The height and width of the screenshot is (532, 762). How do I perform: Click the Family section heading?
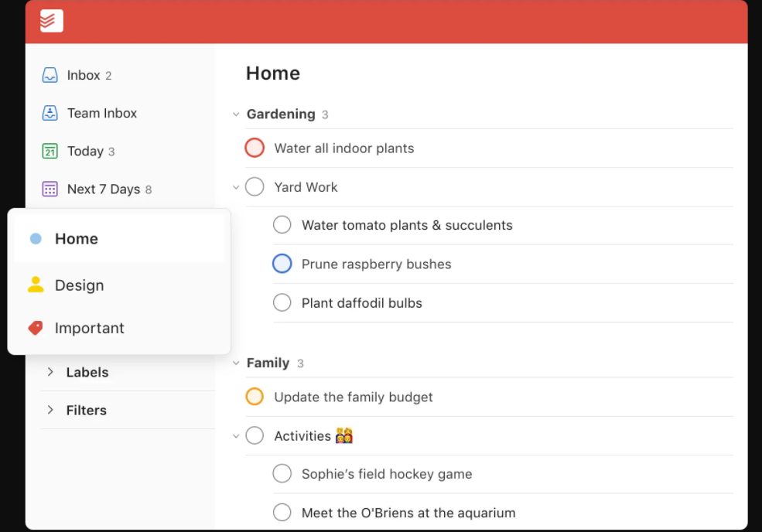(x=268, y=363)
